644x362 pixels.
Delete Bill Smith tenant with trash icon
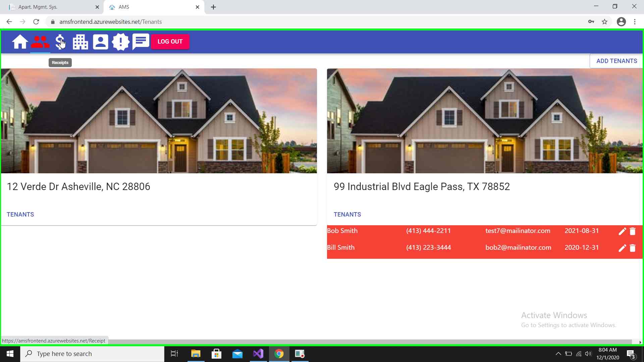click(633, 248)
